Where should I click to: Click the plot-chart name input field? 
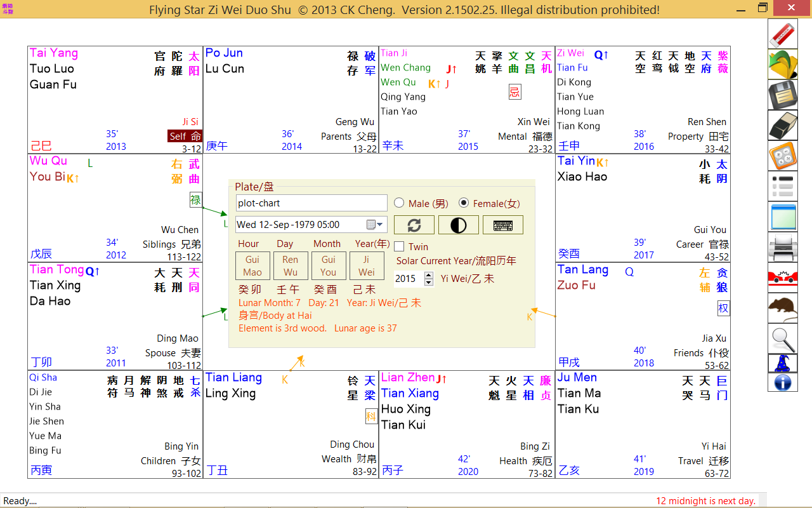311,203
